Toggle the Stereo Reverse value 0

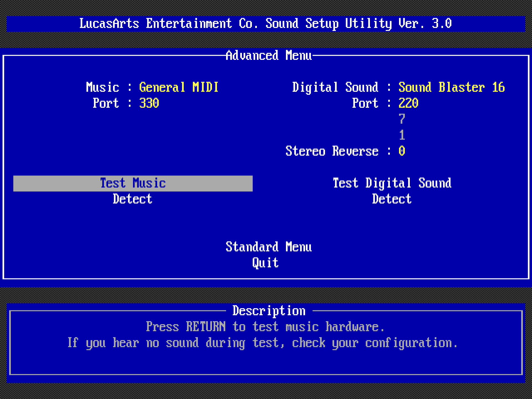point(402,151)
